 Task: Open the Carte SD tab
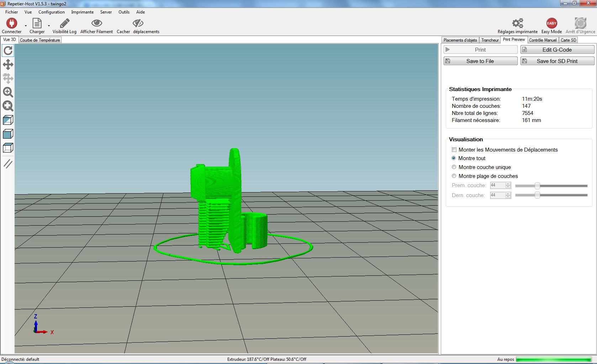click(x=568, y=40)
